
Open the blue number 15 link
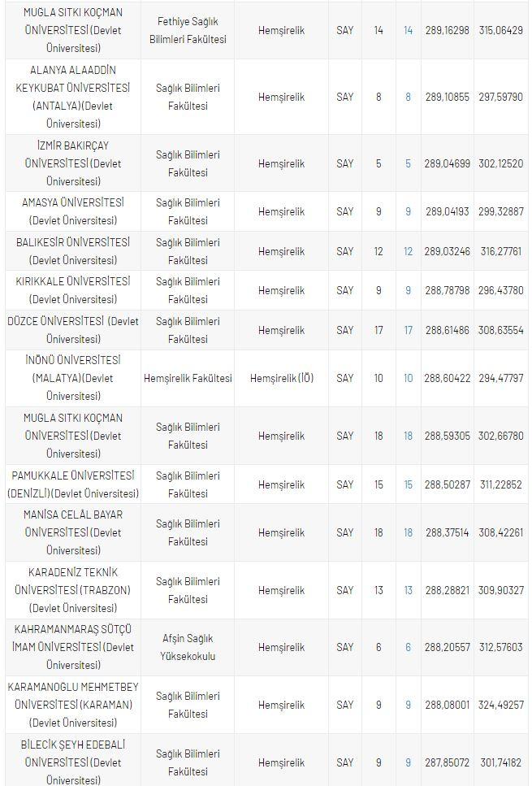coord(408,484)
